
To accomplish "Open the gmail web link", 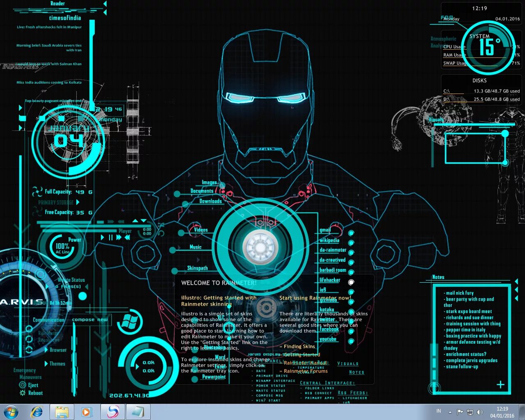I will 325,230.
